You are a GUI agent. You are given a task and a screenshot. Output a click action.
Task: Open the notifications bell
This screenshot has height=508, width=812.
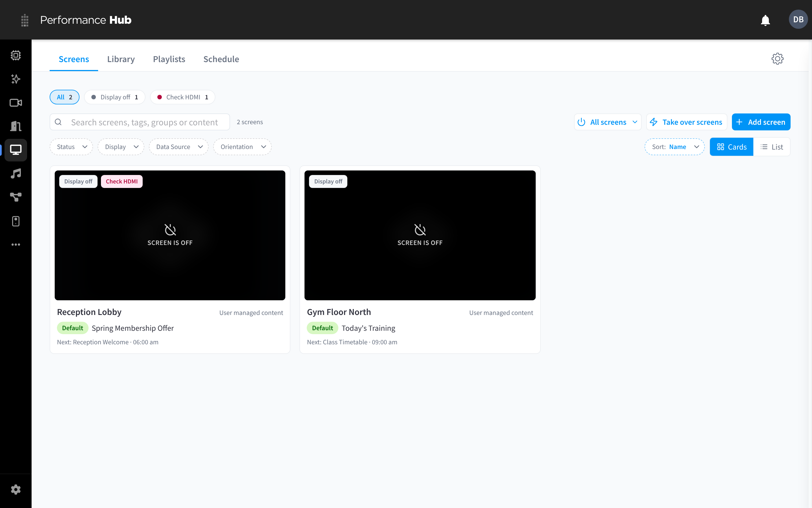pyautogui.click(x=765, y=20)
